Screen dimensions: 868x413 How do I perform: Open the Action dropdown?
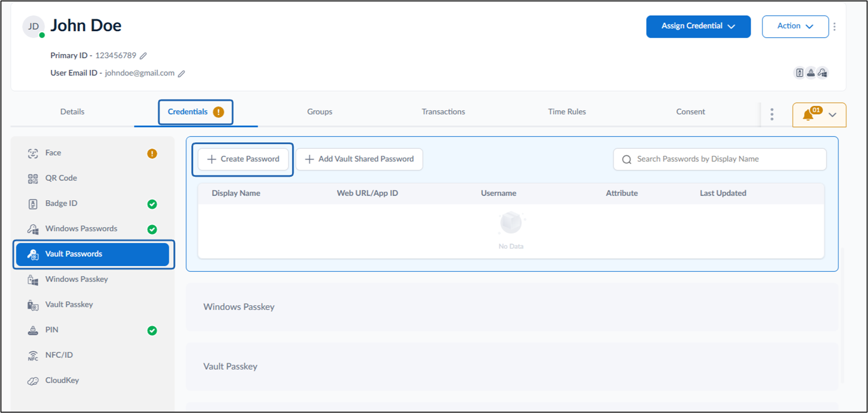pos(795,27)
